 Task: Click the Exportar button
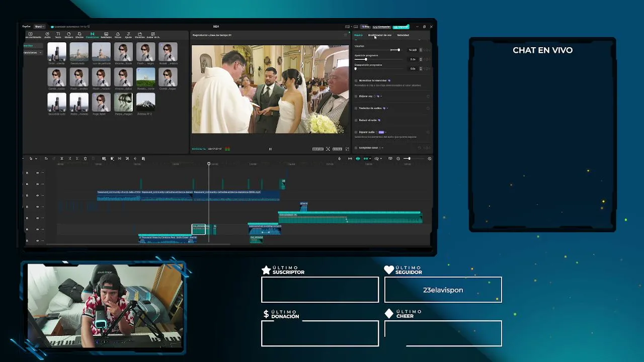click(x=401, y=27)
